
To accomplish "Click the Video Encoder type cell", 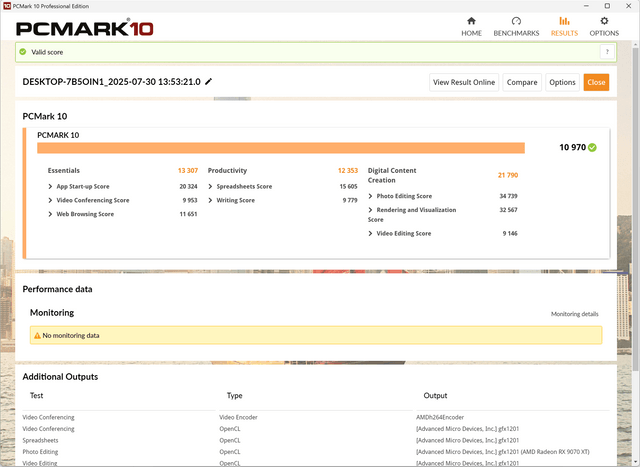I will [238, 417].
